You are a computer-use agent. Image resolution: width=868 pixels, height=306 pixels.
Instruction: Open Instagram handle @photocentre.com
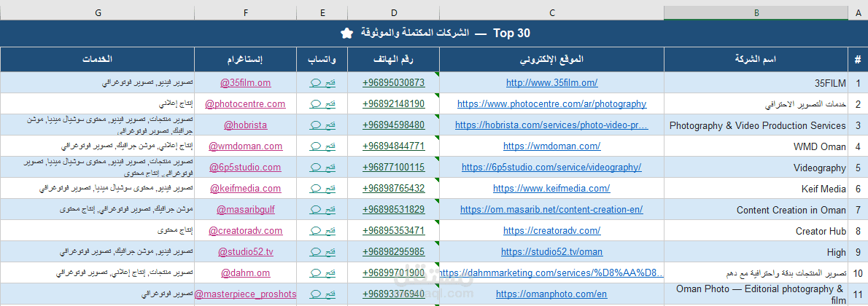(245, 104)
